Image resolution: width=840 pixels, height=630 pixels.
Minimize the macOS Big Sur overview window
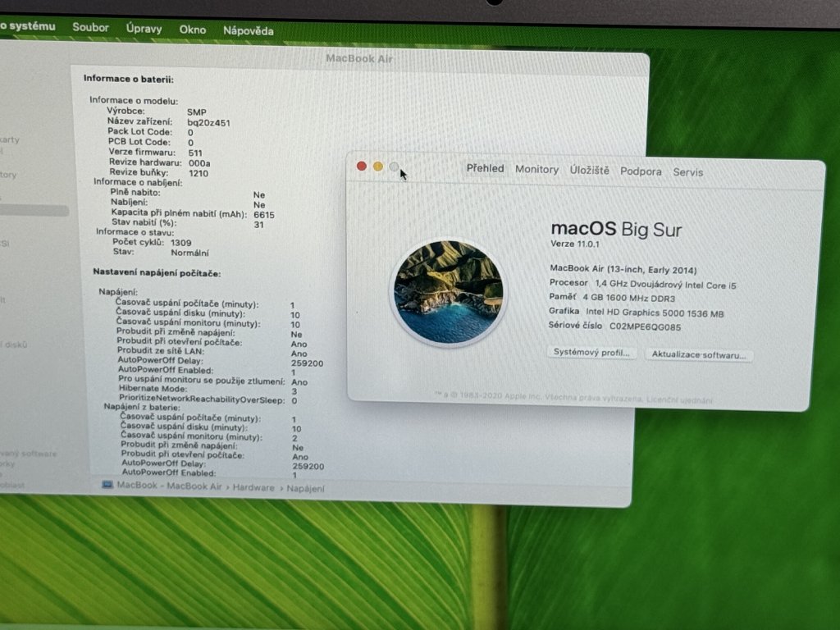click(x=377, y=167)
